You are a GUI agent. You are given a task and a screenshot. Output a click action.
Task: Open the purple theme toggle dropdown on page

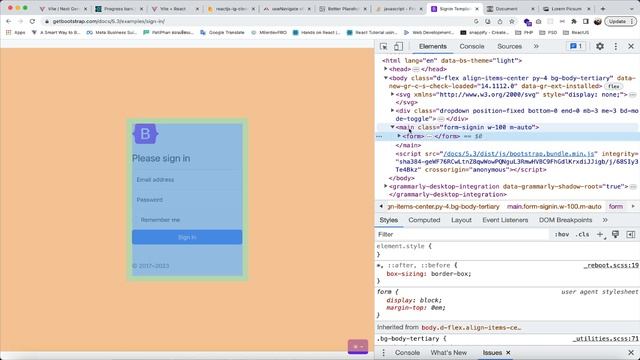click(x=358, y=347)
